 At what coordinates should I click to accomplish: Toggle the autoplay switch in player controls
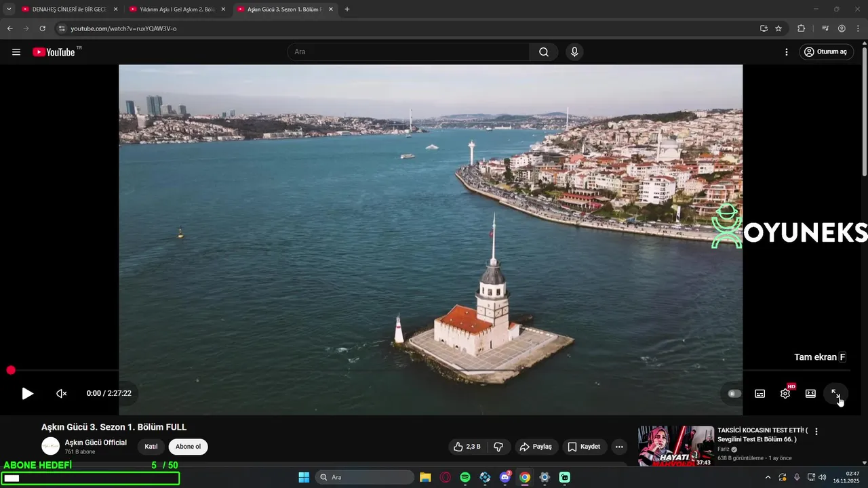pos(734,394)
